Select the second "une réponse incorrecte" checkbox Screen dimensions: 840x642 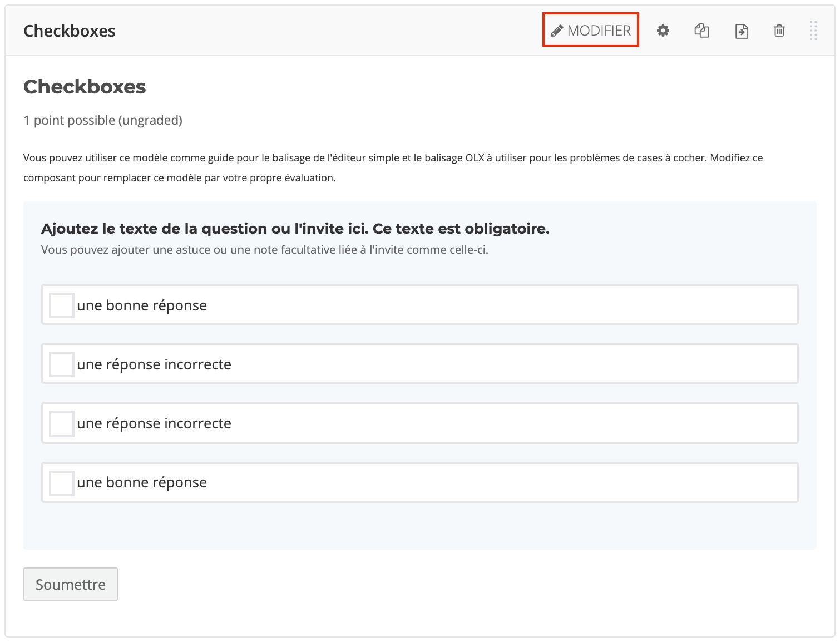click(x=61, y=423)
